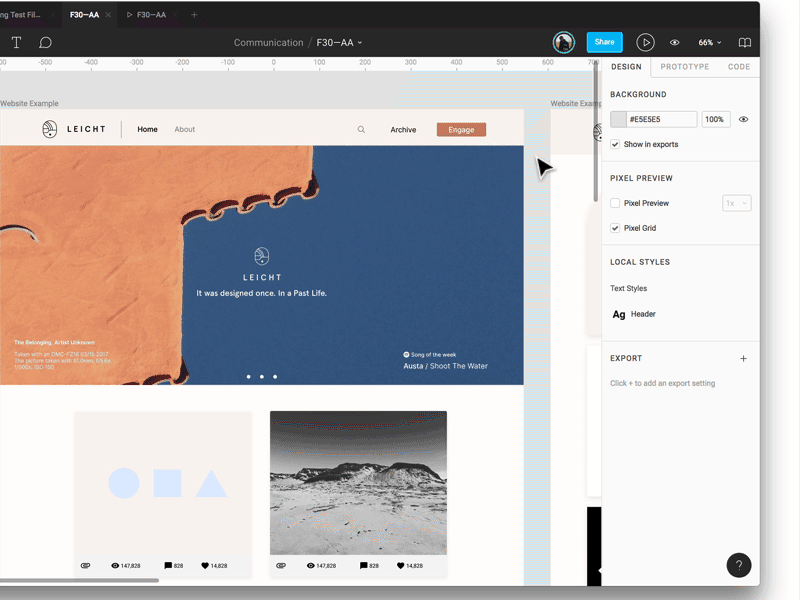Open the 1x pixel preview scale dropdown
Viewport: 800px width, 600px height.
coord(737,203)
